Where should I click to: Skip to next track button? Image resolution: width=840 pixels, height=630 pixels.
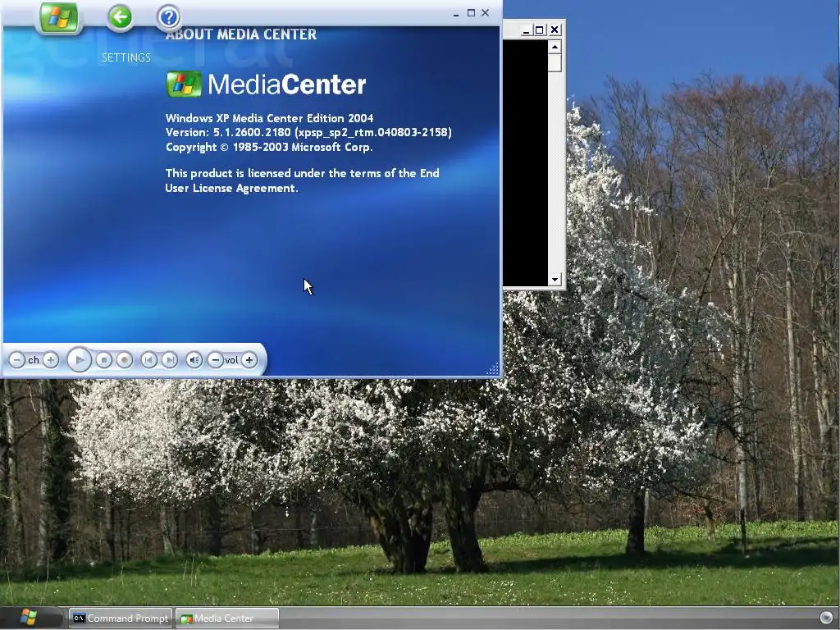[x=170, y=360]
